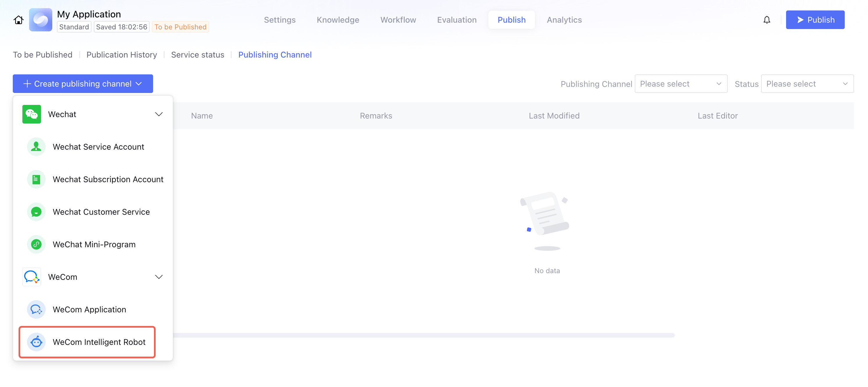Open the Publishing Channel filter dropdown

[681, 84]
